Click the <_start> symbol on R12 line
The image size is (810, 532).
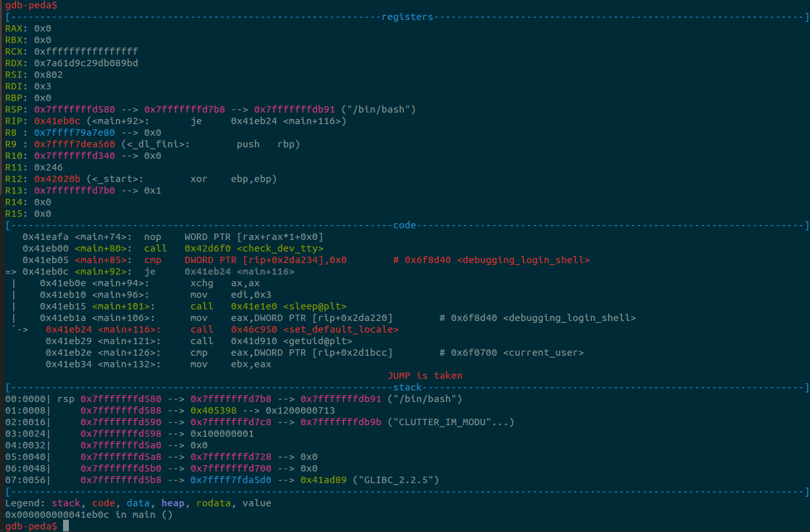point(115,179)
